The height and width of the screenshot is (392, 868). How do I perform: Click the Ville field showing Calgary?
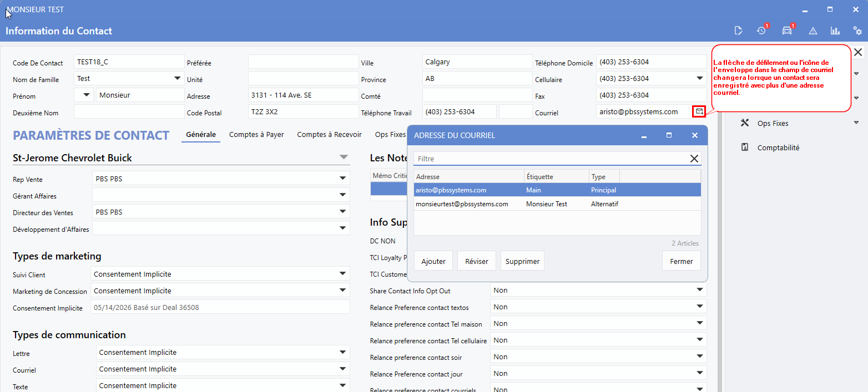[477, 62]
